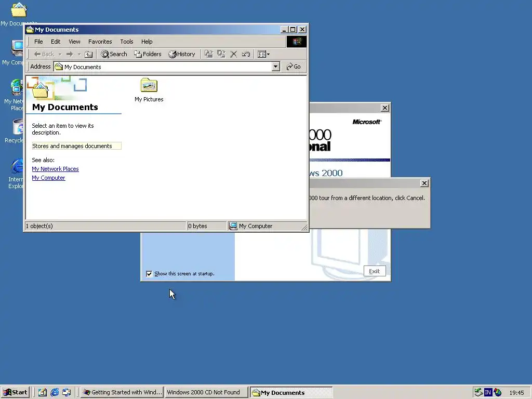This screenshot has width=532, height=399.
Task: Open the View menu
Action: [x=74, y=42]
